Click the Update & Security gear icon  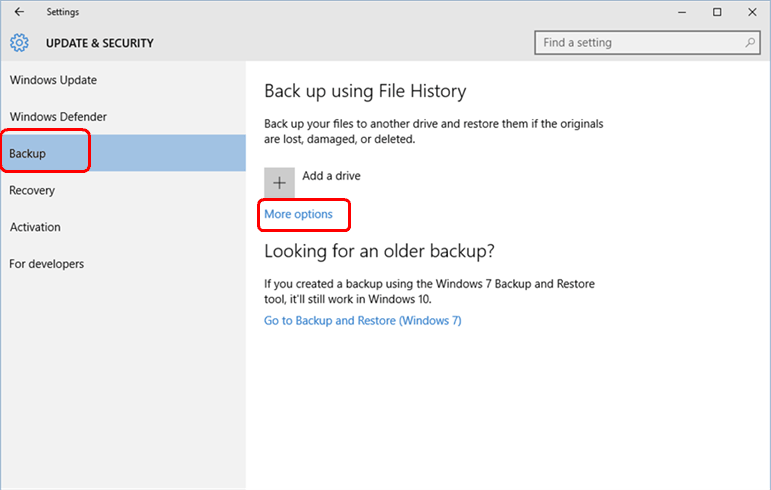click(x=20, y=43)
